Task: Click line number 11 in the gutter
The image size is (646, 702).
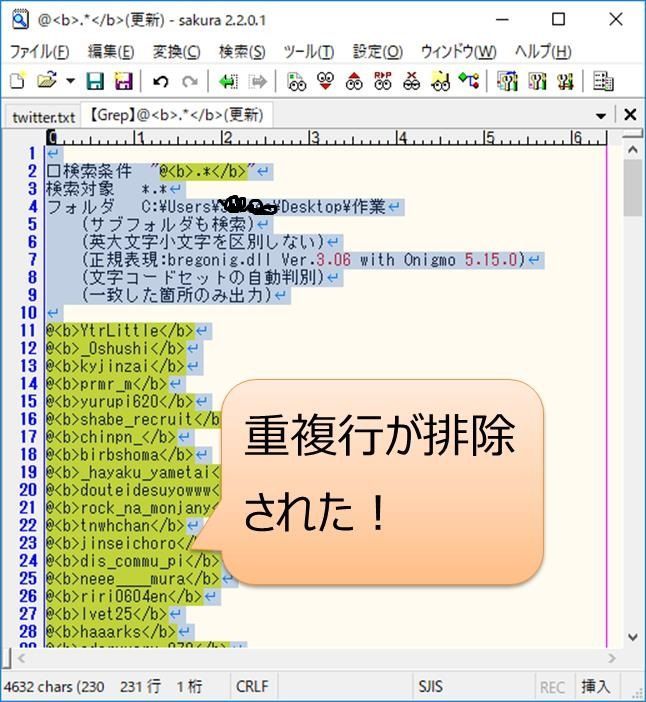Action: [x=28, y=330]
